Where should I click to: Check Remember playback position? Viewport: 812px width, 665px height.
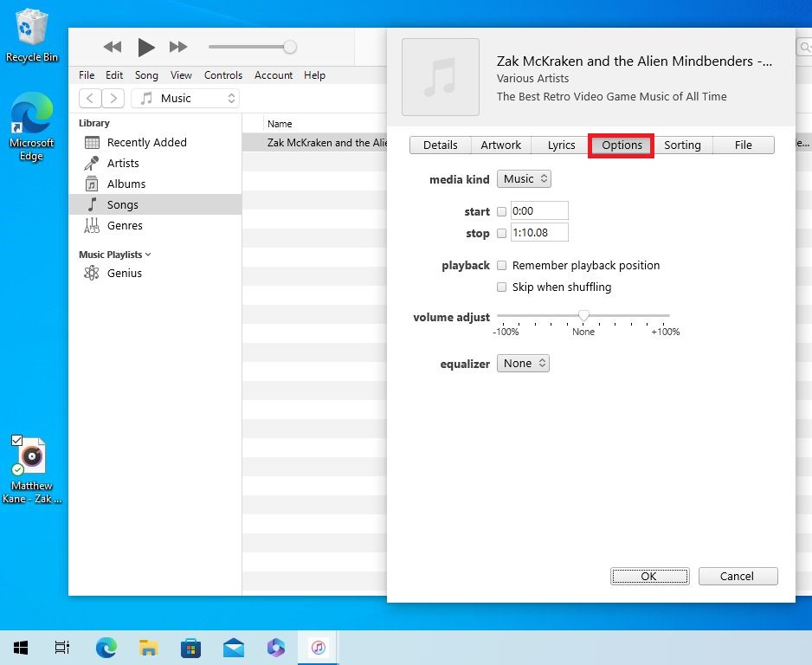coord(501,265)
